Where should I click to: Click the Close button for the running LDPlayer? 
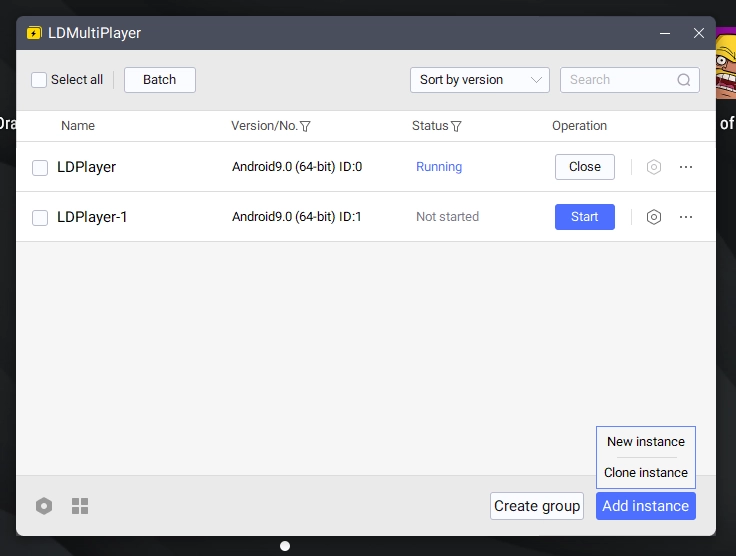(584, 167)
